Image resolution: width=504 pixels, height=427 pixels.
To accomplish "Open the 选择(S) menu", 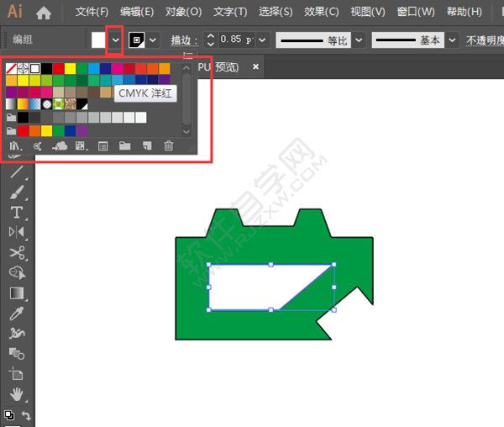I will pyautogui.click(x=276, y=13).
